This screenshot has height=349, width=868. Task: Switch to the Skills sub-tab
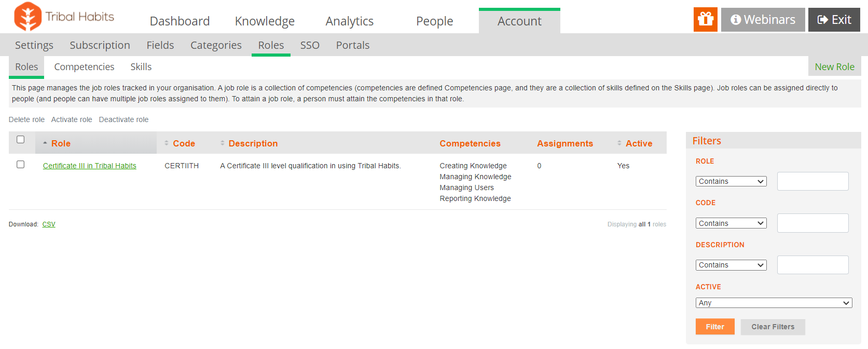tap(141, 67)
